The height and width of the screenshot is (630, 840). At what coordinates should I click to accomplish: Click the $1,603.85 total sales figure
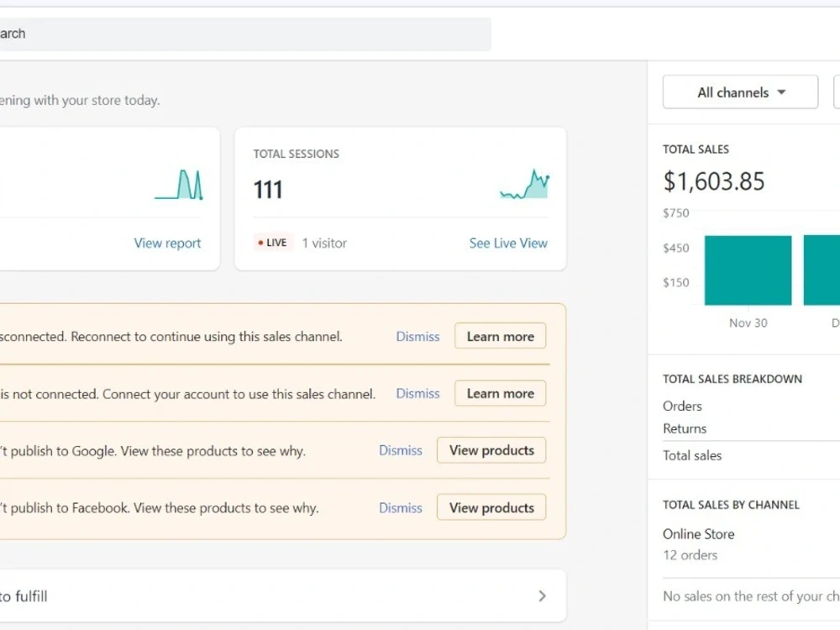click(713, 181)
